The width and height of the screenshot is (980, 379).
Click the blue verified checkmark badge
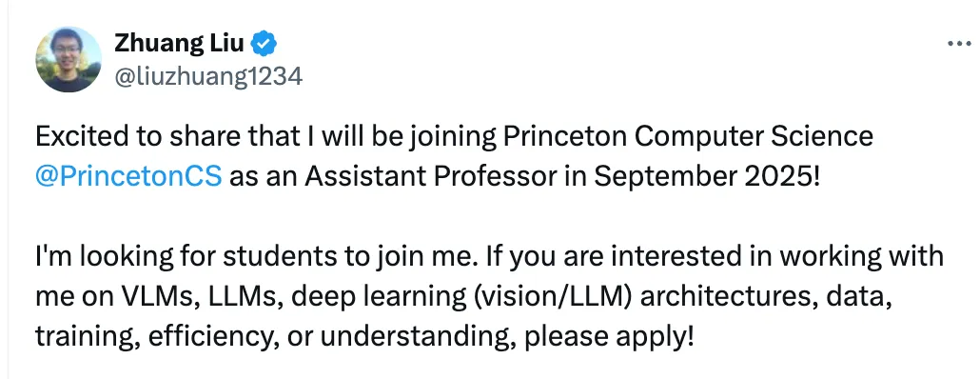[x=264, y=44]
